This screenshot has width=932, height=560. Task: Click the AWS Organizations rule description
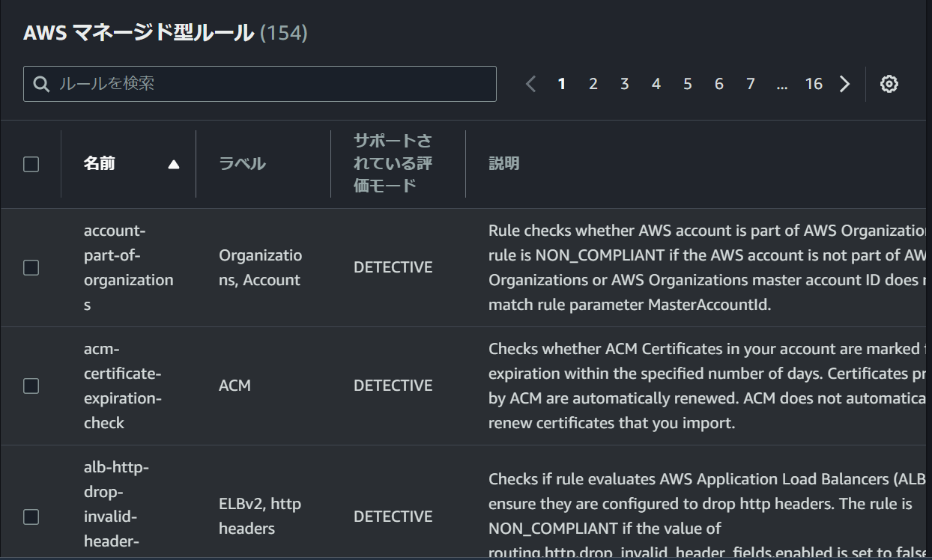(708, 267)
